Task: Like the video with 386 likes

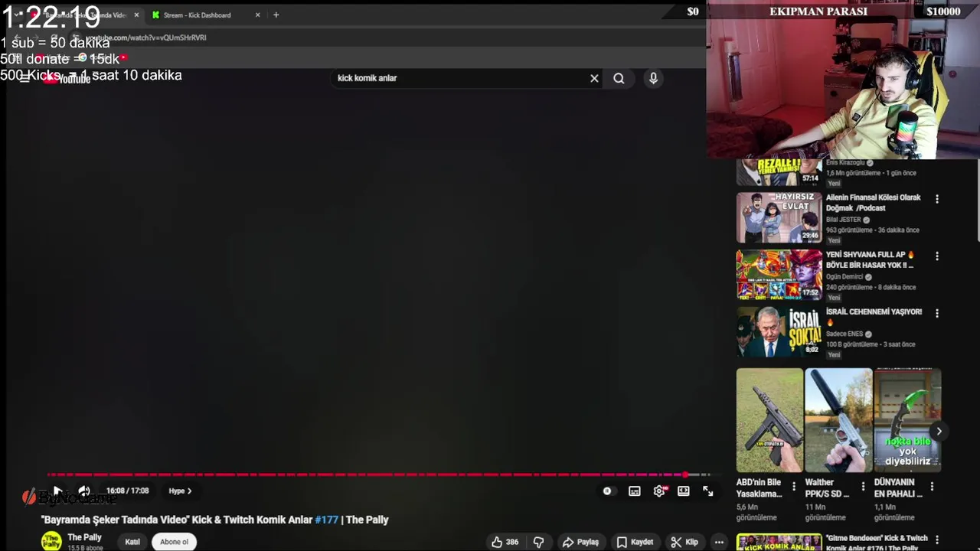Action: (x=505, y=542)
